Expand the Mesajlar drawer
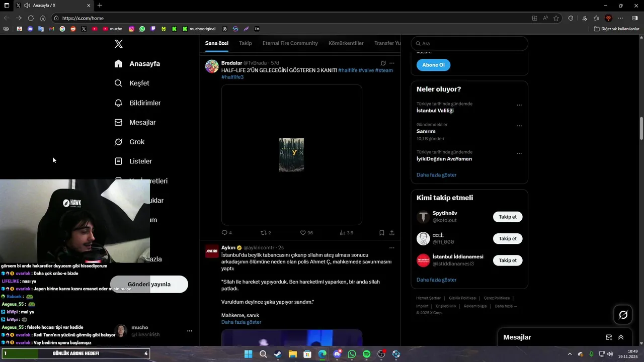Image resolution: width=644 pixels, height=362 pixels. [621, 337]
